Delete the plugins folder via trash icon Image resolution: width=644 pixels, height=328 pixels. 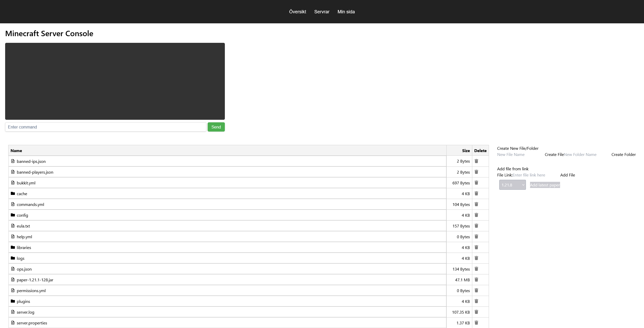coord(476,301)
